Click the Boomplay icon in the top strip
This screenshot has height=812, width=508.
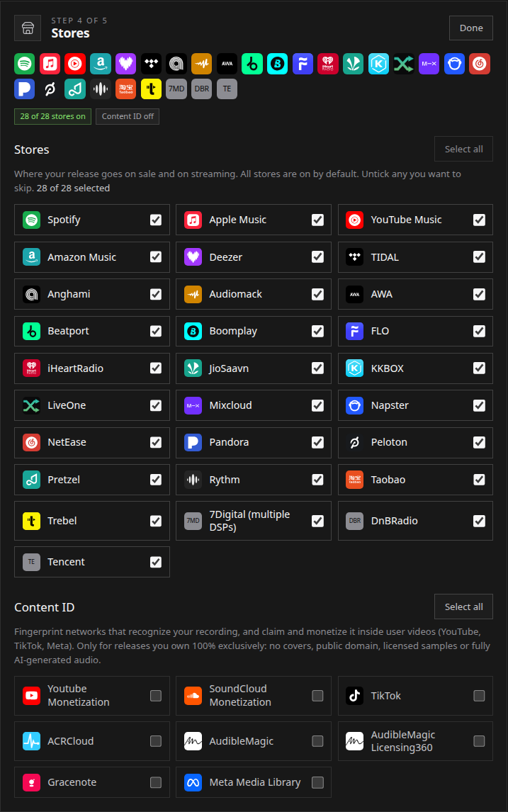278,64
